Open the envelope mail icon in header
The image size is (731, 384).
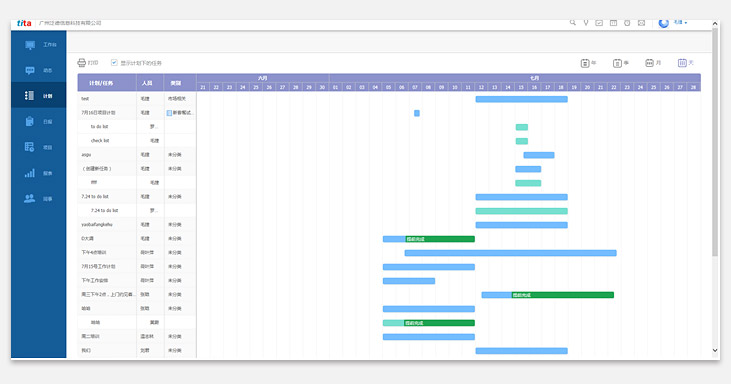641,23
